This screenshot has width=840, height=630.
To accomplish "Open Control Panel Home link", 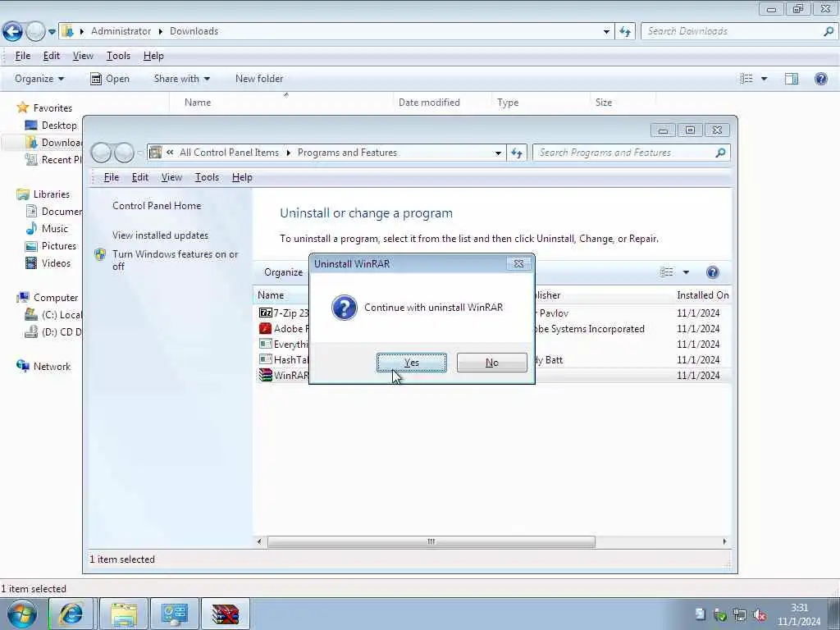I will click(x=157, y=206).
